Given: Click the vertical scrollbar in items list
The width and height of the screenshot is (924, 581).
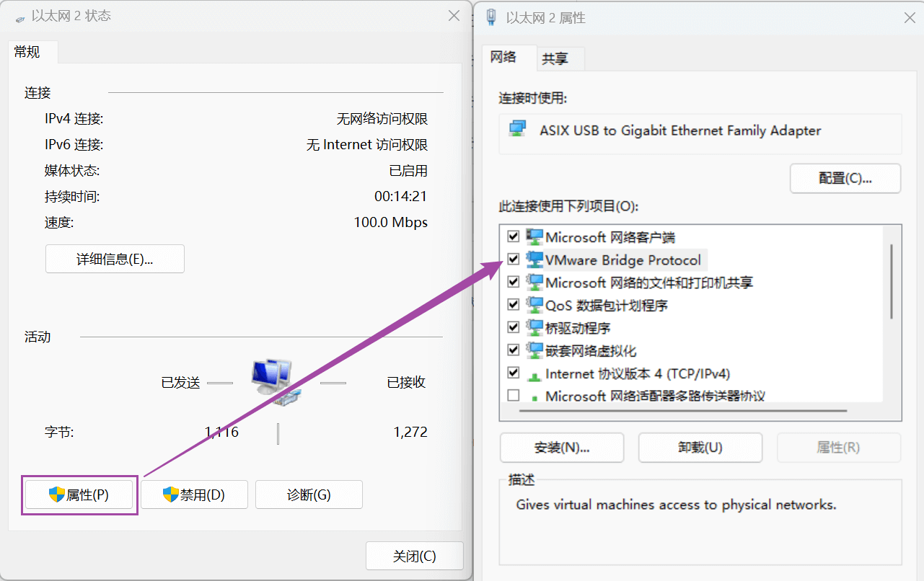Looking at the screenshot, I should [892, 281].
